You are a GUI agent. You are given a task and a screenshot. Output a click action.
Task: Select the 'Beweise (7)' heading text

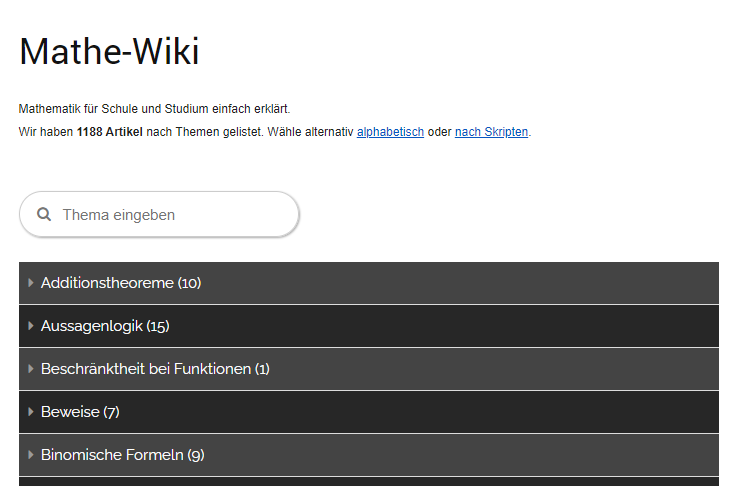coord(81,412)
